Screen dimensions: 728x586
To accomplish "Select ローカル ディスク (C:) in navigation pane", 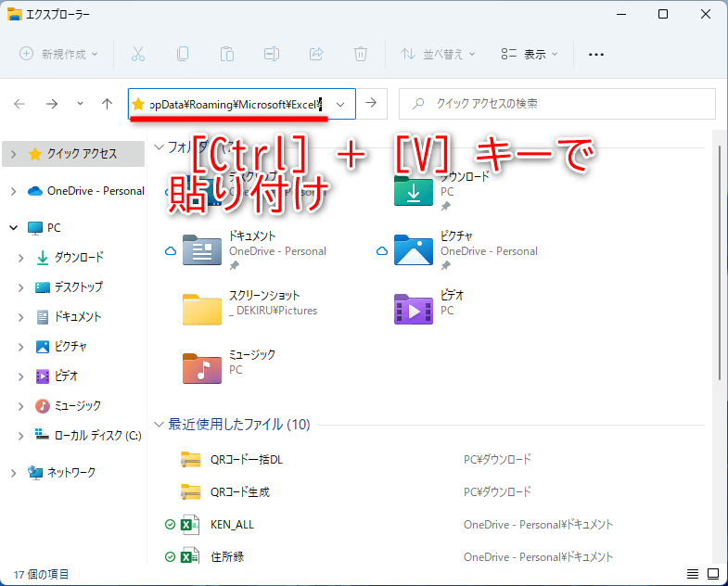I will pos(96,435).
